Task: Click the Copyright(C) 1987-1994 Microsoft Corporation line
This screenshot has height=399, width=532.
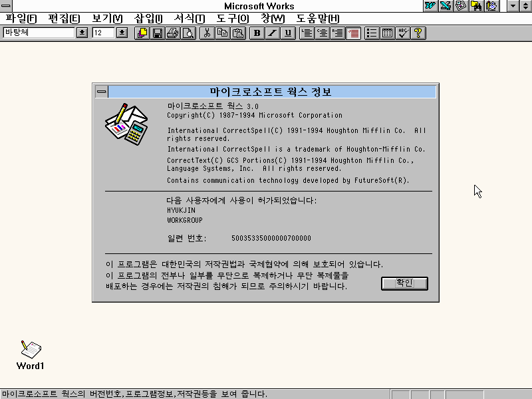Action: [x=255, y=115]
